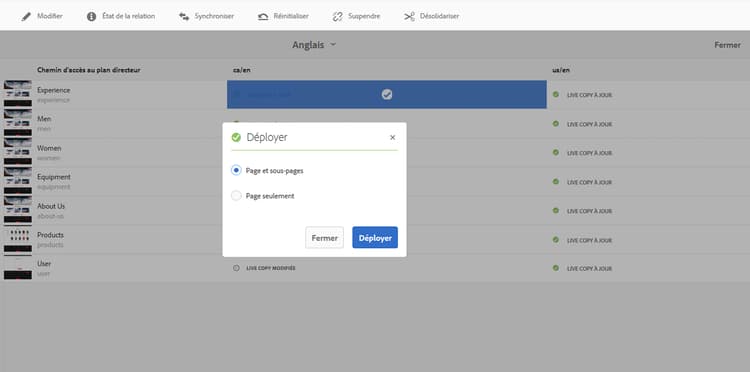Close the Déployer dialog with the X
Screen dimensions: 750x372
(x=393, y=138)
